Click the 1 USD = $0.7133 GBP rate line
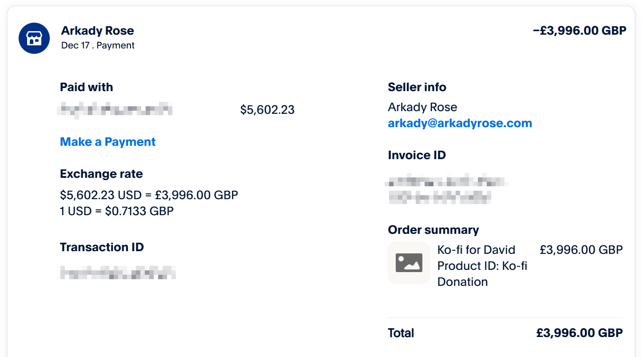The width and height of the screenshot is (644, 357). tap(116, 211)
